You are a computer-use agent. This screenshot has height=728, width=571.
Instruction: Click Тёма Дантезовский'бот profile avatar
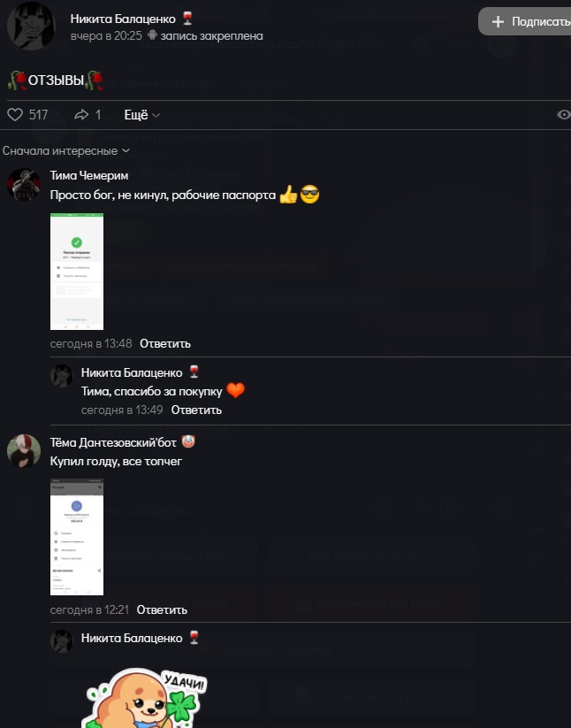tap(24, 451)
